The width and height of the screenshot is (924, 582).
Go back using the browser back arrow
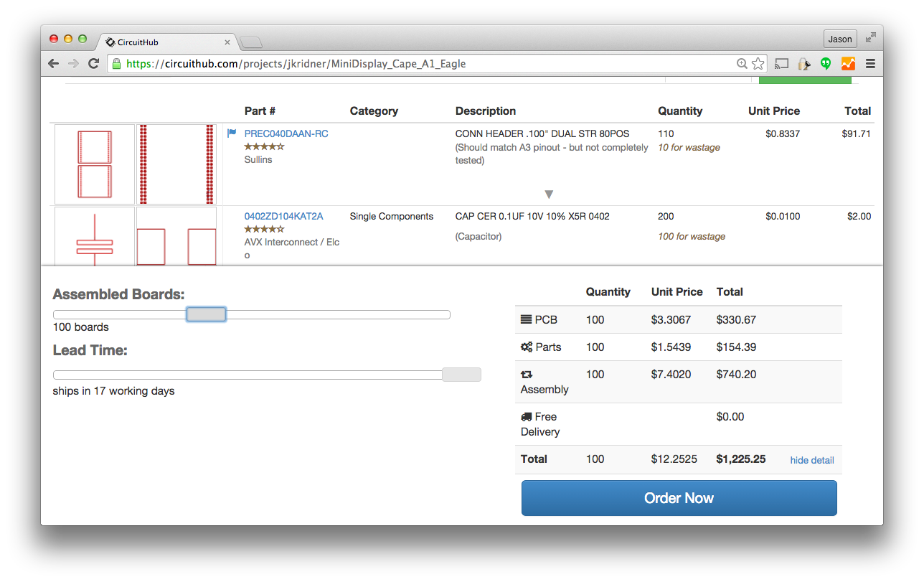click(x=54, y=64)
